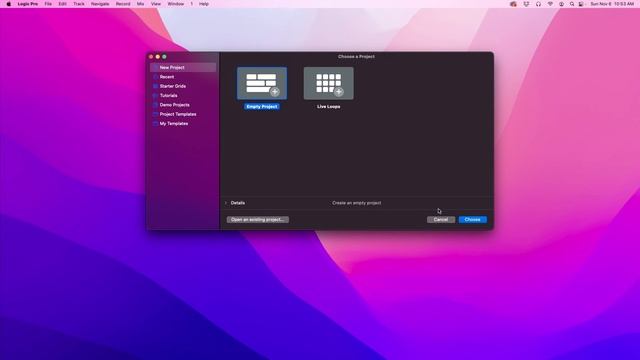The image size is (640, 360).
Task: Open the Tutorials sidebar category
Action: [183, 96]
